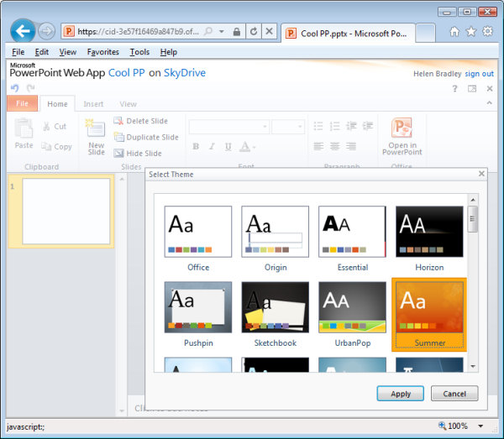
Task: Click the increase indent icon
Action: pos(368,126)
